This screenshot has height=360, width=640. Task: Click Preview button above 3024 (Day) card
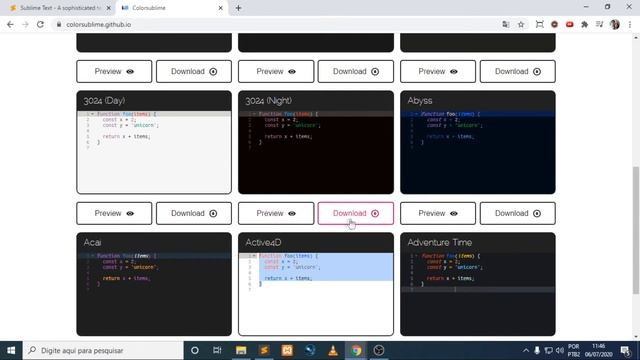tap(114, 71)
